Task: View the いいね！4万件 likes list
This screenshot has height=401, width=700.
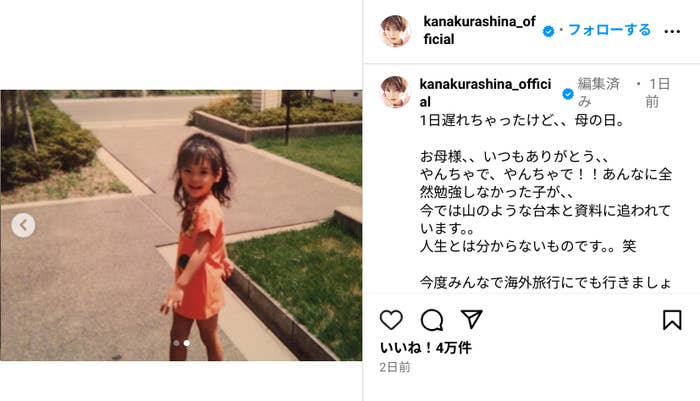Action: tap(425, 348)
